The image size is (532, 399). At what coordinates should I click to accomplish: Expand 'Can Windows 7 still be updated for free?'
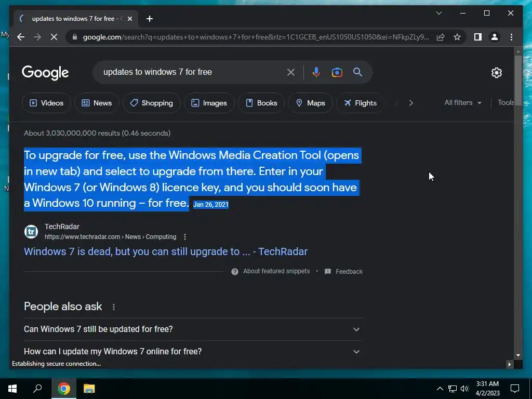(193, 329)
